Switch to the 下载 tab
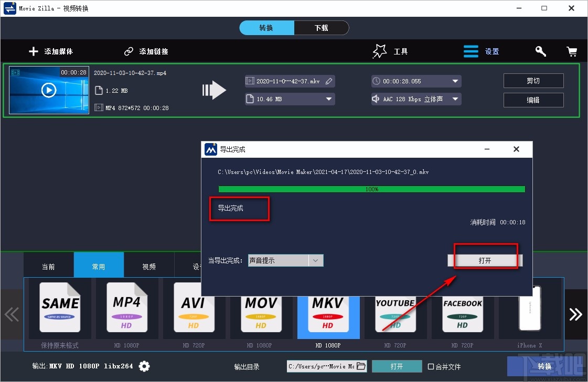 tap(322, 27)
